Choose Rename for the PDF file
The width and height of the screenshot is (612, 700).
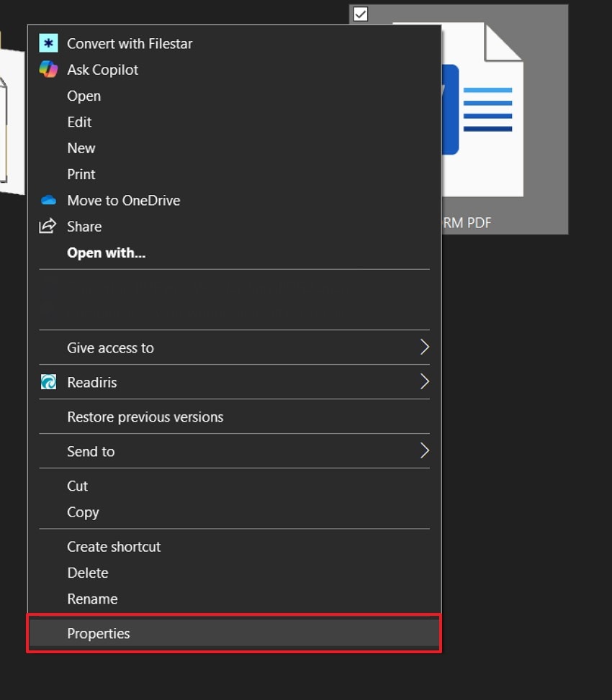(x=92, y=599)
